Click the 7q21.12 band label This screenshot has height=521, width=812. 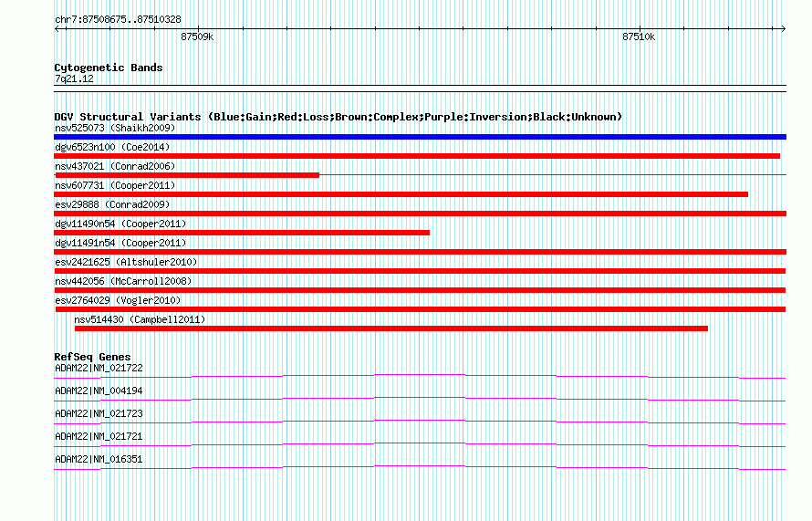point(74,78)
